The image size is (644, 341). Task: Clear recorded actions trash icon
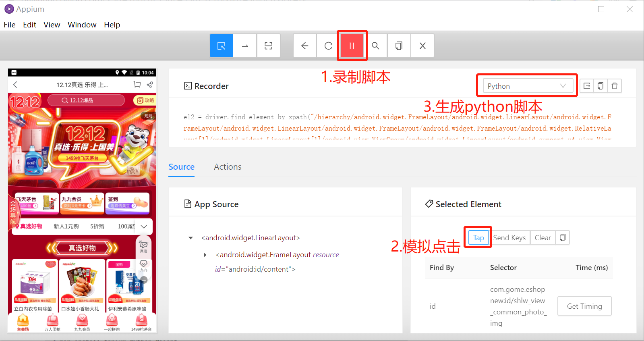click(x=615, y=86)
